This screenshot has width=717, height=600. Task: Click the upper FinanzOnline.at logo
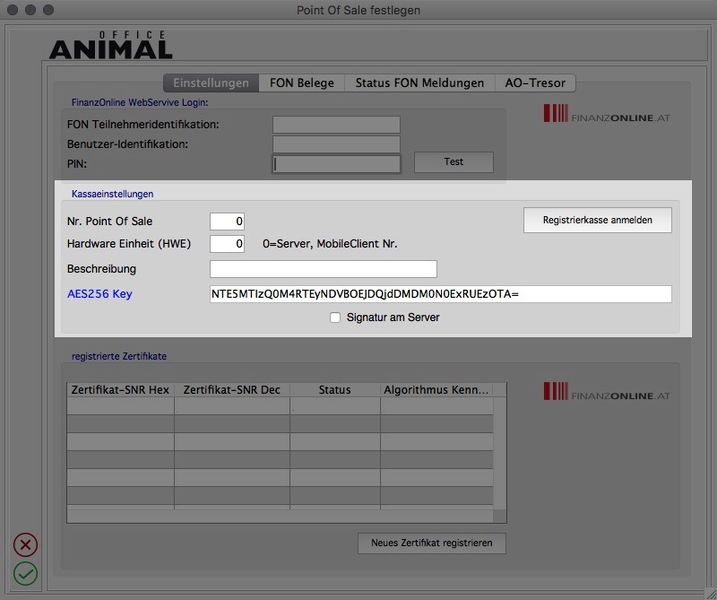pyautogui.click(x=607, y=114)
